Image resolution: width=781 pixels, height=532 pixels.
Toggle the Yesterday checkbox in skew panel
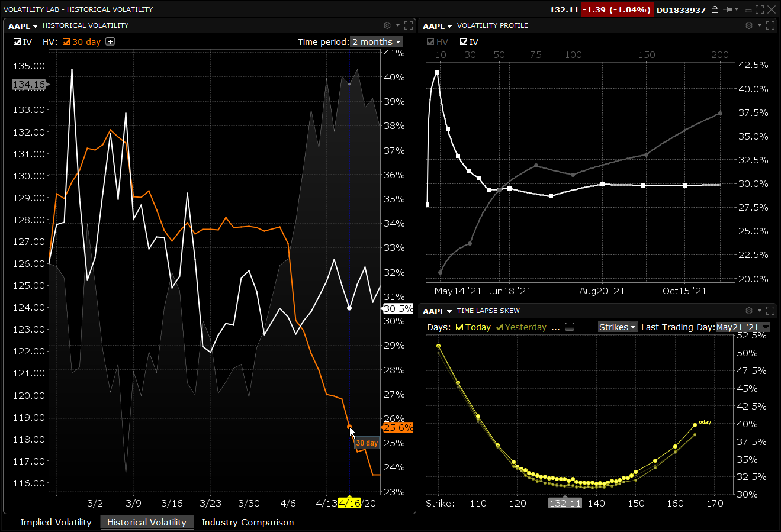pyautogui.click(x=499, y=327)
